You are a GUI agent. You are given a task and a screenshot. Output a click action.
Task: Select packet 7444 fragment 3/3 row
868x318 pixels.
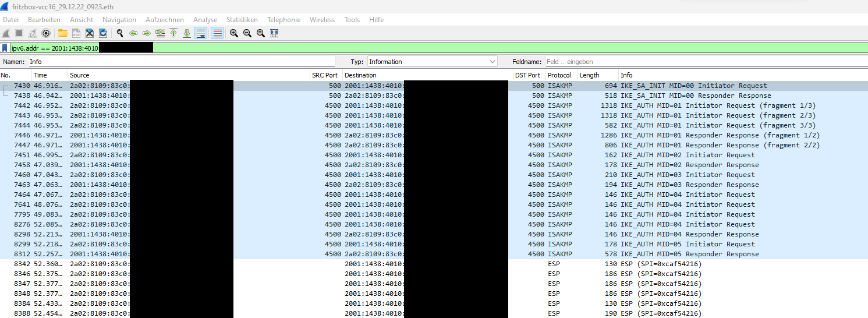coord(434,125)
